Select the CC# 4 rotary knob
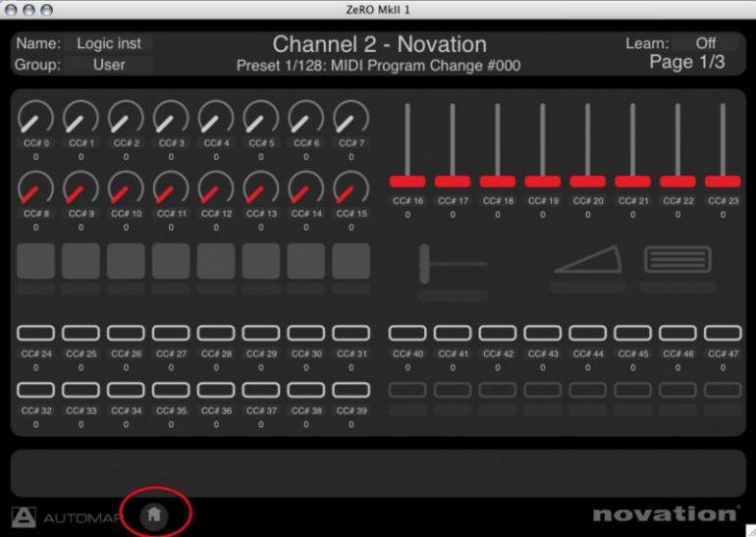This screenshot has height=537, width=756. [x=216, y=117]
